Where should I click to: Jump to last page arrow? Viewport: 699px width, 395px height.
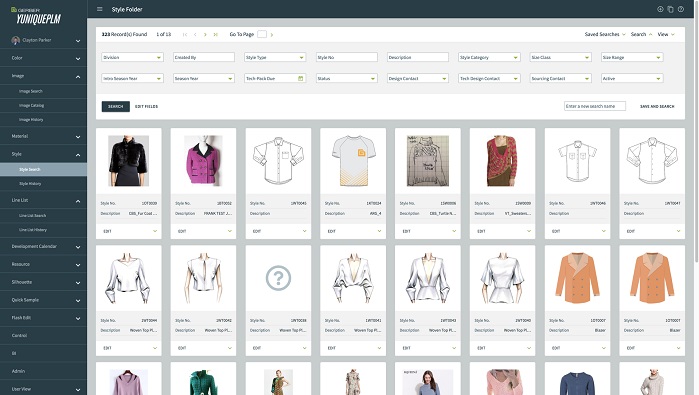click(216, 34)
